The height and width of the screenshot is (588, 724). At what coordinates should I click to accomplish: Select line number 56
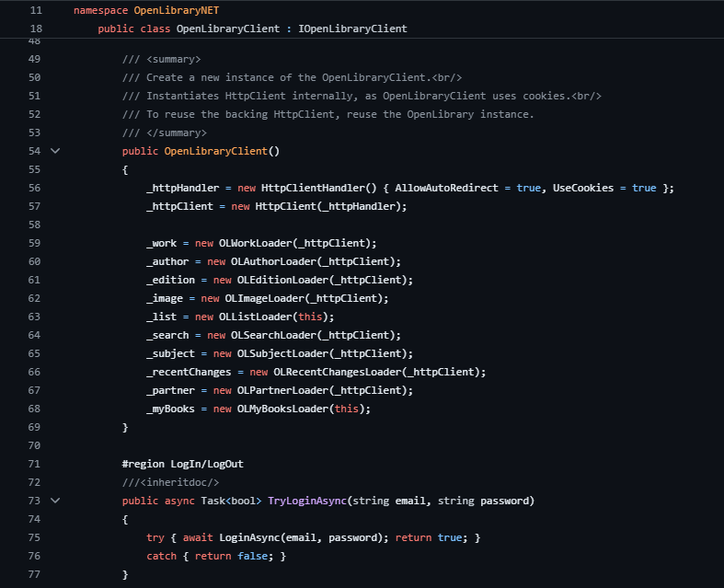click(34, 188)
